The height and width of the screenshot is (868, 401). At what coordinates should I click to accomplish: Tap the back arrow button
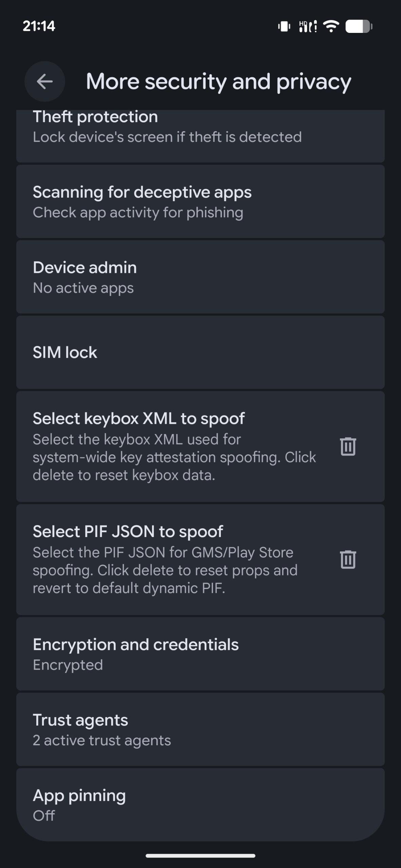click(44, 81)
